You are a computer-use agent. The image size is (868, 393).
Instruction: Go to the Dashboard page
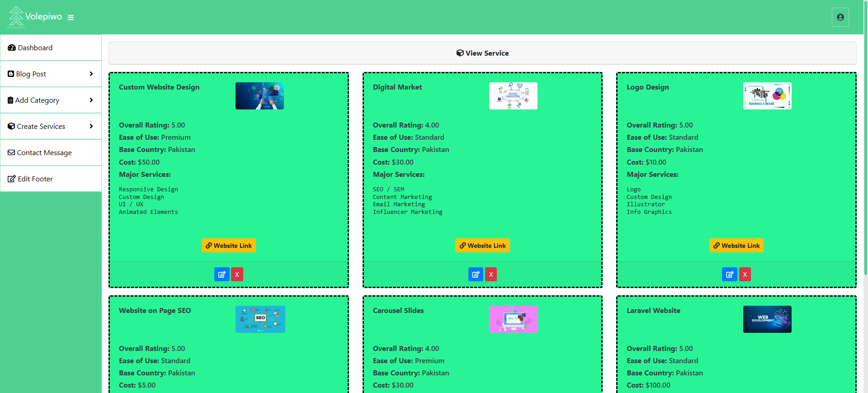click(x=35, y=47)
